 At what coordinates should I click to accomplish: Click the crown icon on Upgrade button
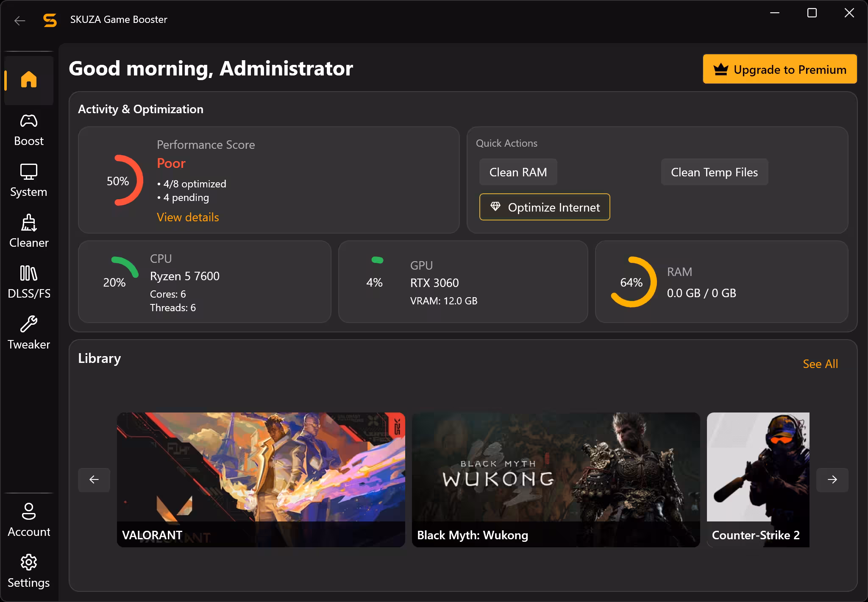point(721,69)
